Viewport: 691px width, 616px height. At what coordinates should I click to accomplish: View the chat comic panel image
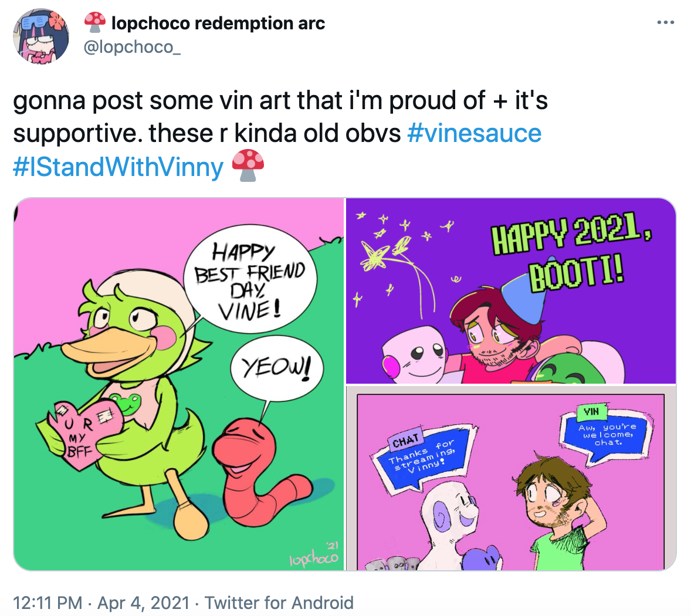510,481
